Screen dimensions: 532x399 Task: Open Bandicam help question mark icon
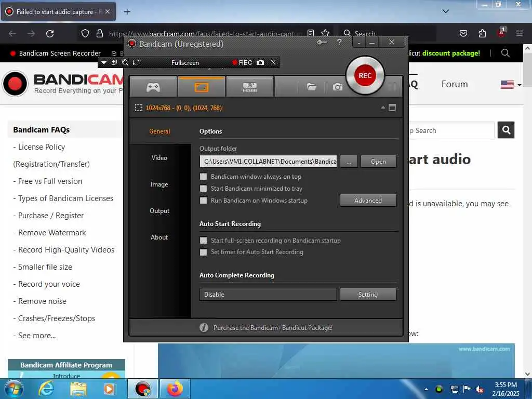pyautogui.click(x=339, y=42)
